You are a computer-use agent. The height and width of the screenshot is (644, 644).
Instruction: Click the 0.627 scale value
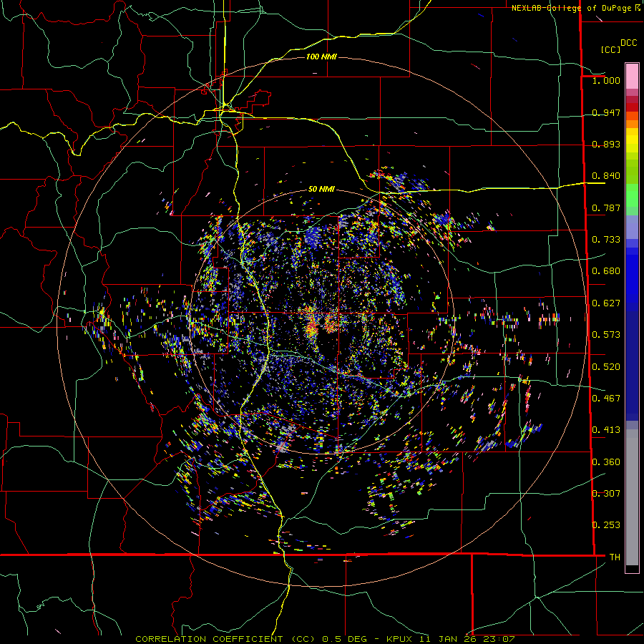[x=606, y=303]
